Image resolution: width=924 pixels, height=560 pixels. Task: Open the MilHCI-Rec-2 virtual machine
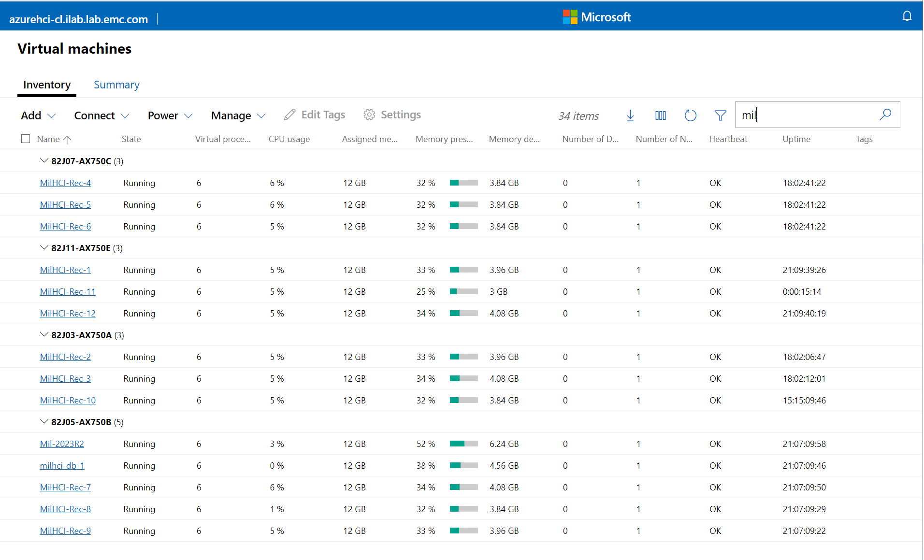point(65,357)
